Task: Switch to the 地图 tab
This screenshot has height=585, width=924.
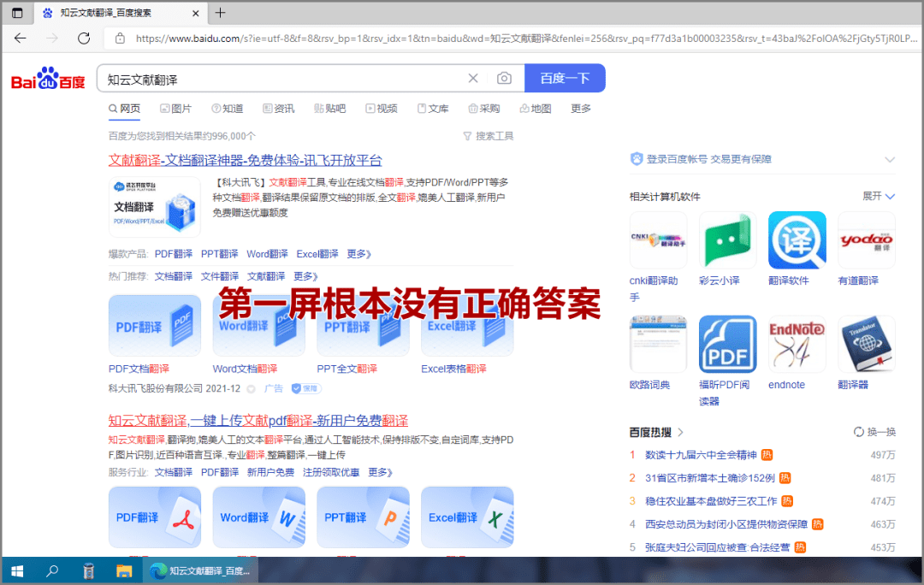Action: pos(535,109)
